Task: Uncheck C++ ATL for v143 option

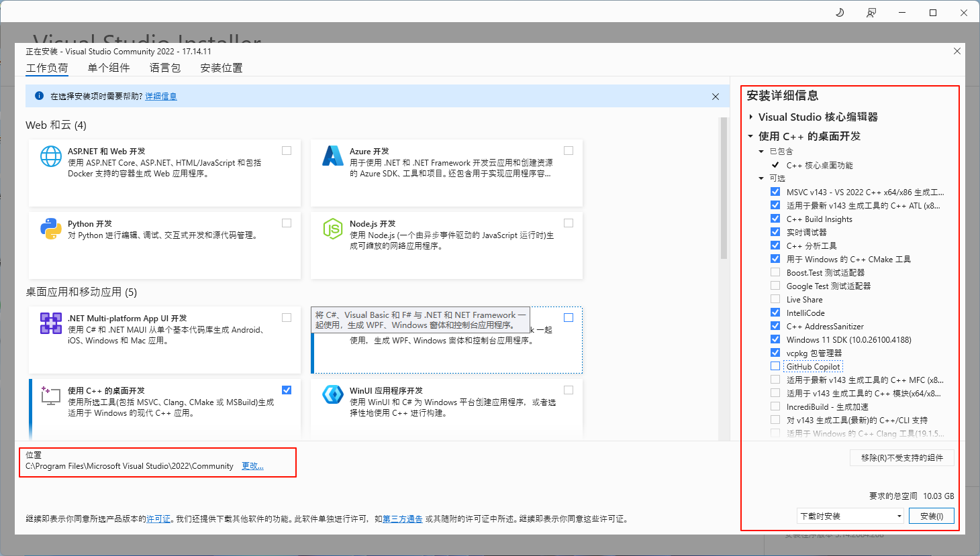Action: pyautogui.click(x=775, y=205)
